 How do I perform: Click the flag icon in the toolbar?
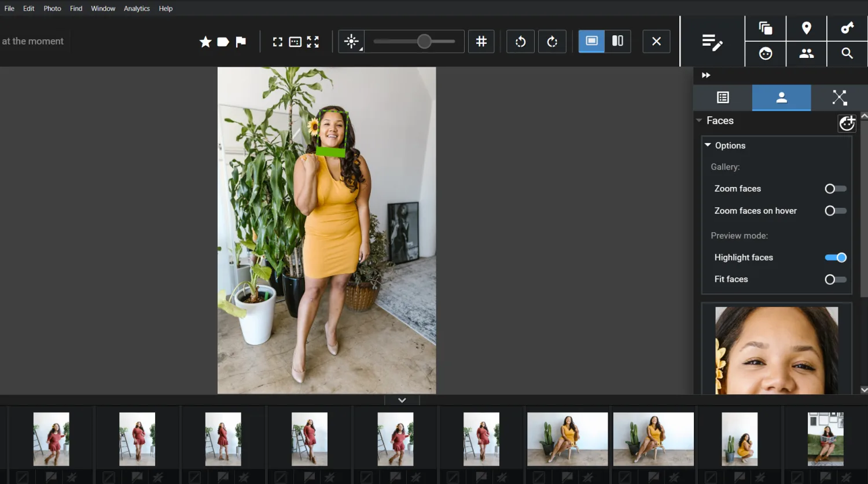pos(241,42)
